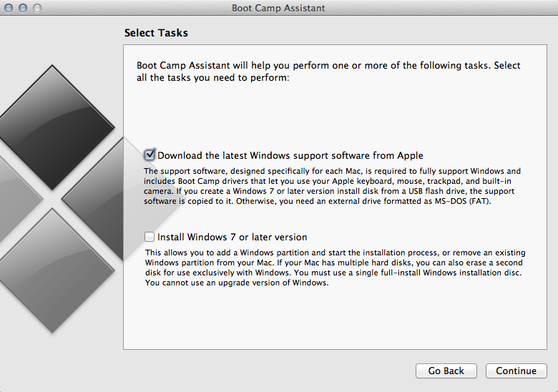Screen dimensions: 558x392
Task: Click the "Boot Camp Assistant" window title
Action: click(278, 9)
